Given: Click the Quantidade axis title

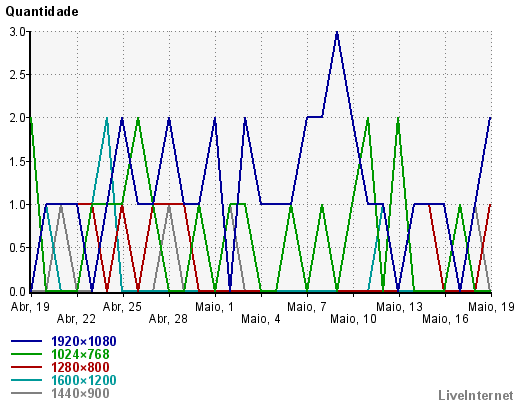Looking at the screenshot, I should coord(42,12).
